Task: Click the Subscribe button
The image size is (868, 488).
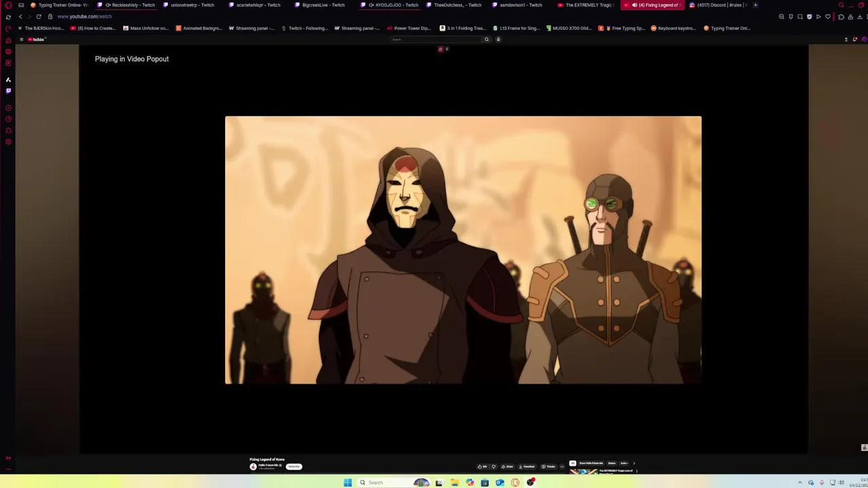Action: click(294, 466)
